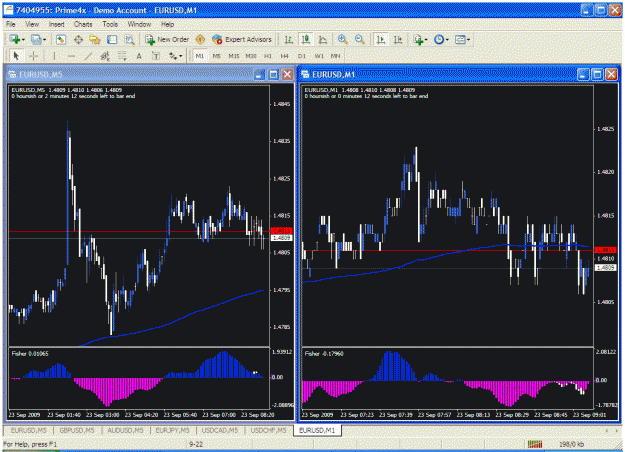Image resolution: width=625 pixels, height=452 pixels.
Task: Switch to M15 timeframe
Action: [234, 56]
